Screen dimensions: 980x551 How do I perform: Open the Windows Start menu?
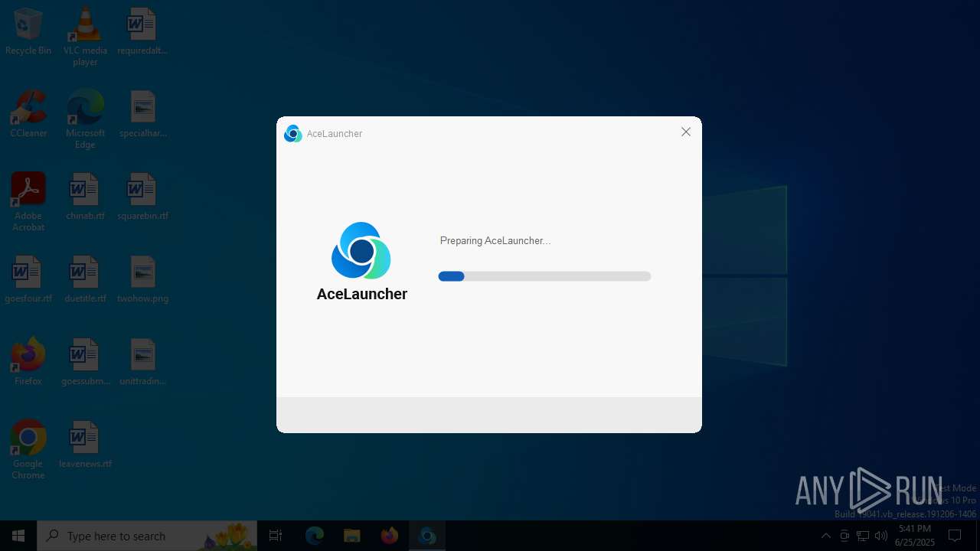pos(18,536)
